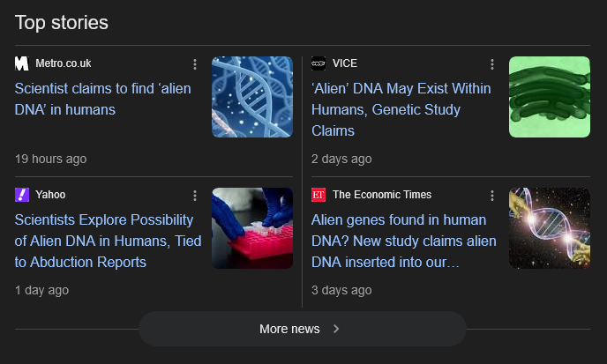Open the 'Alien DNA May Exist Within Humans' article

(401, 109)
